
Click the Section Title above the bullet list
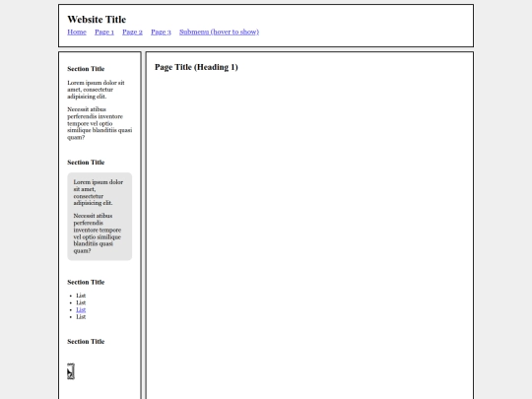(86, 283)
